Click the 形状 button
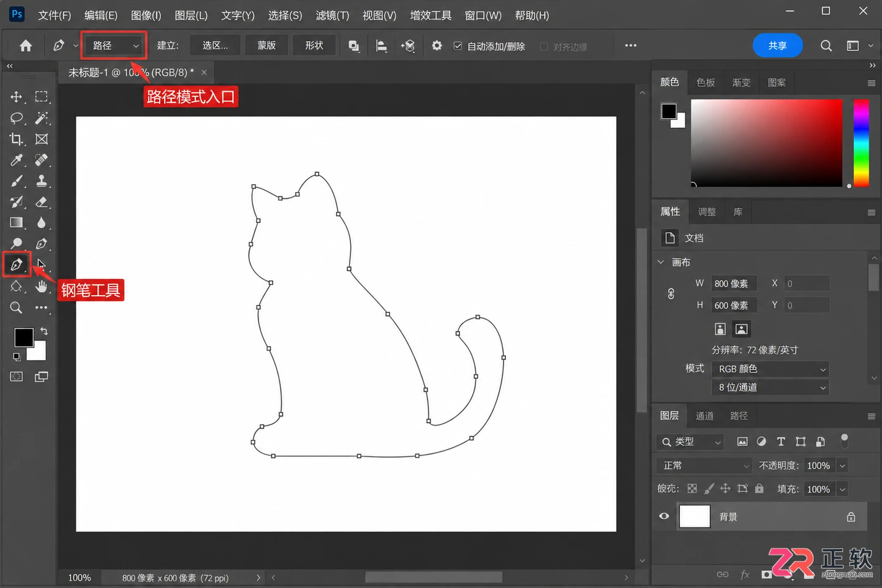Viewport: 882px width, 588px height. (314, 45)
